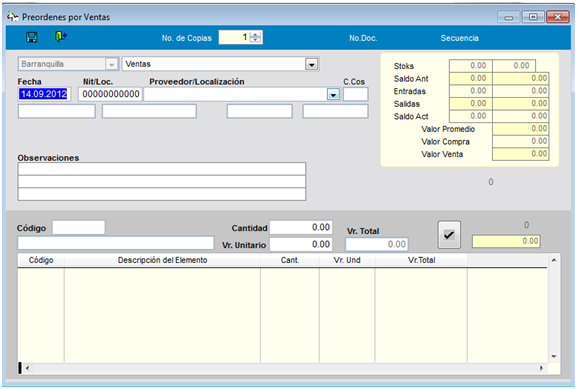Open the Ventas type dropdown arrow

click(x=311, y=64)
